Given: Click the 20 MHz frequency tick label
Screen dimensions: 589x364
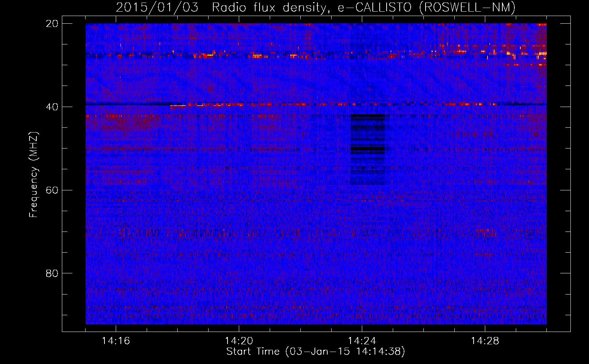Looking at the screenshot, I should 52,24.
